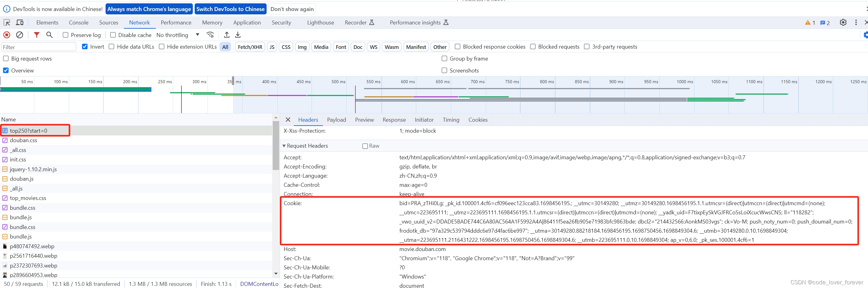Screen dimensions: 868x288
Task: Uncheck the Invert filter checkbox
Action: click(x=85, y=46)
